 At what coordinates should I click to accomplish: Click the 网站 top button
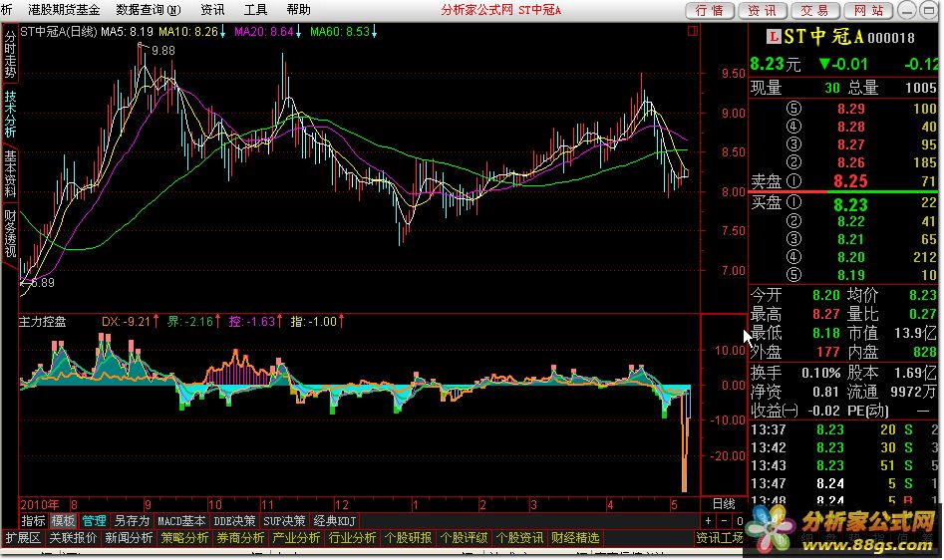click(869, 10)
